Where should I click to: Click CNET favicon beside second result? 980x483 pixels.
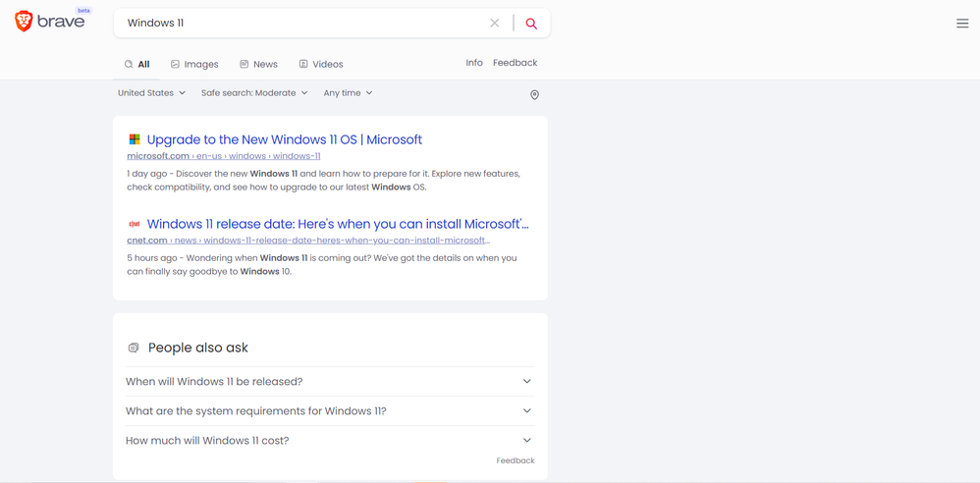[x=134, y=224]
